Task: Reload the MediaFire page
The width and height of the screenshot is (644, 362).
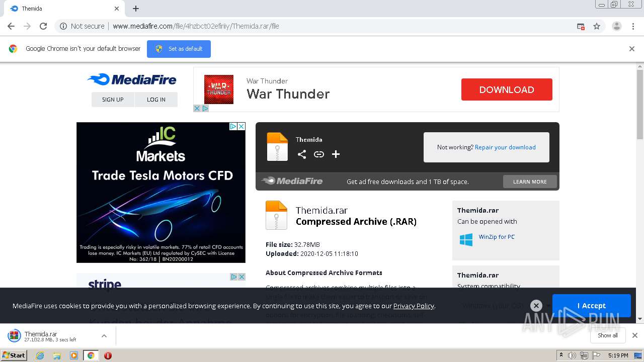Action: [x=43, y=26]
